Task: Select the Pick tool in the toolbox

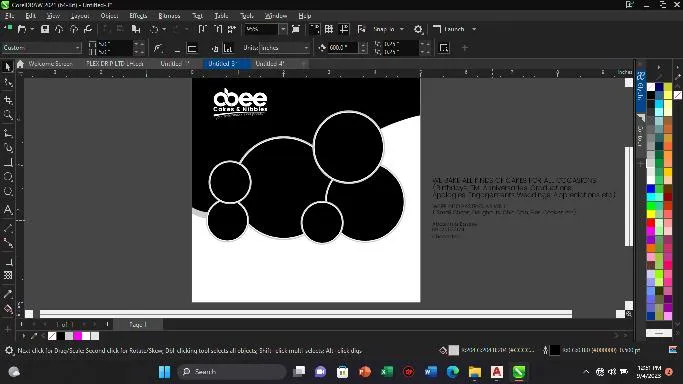Action: pyautogui.click(x=7, y=66)
